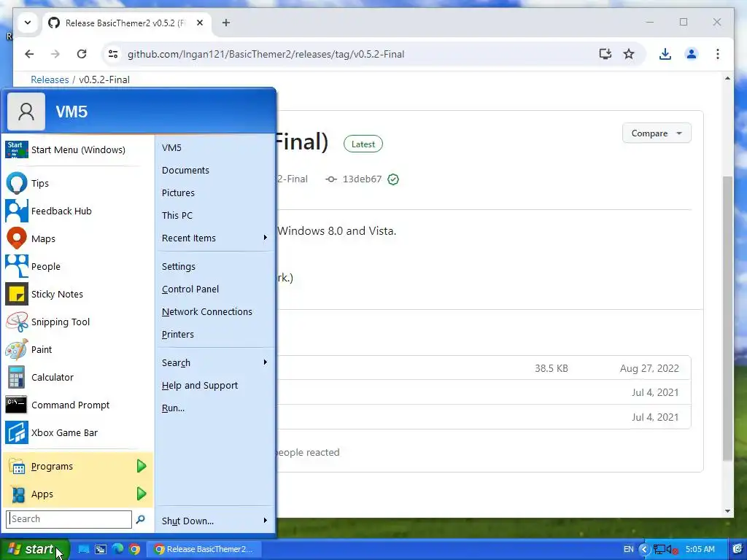Click the search magnifier icon in start menu
The image size is (747, 560).
(x=140, y=519)
